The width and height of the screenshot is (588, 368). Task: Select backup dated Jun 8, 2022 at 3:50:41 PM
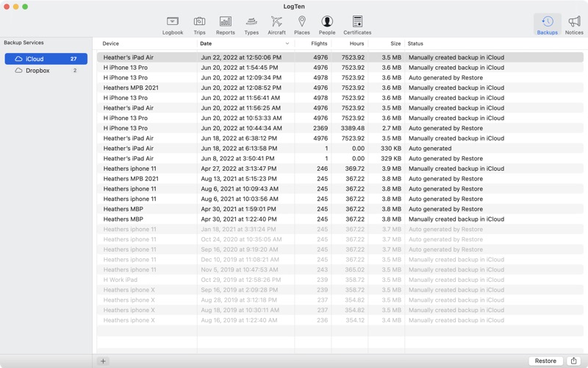(340, 158)
